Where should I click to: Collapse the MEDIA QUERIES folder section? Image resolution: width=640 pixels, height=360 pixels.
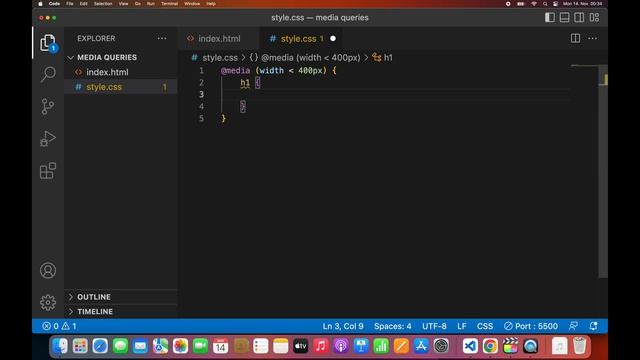coord(107,58)
